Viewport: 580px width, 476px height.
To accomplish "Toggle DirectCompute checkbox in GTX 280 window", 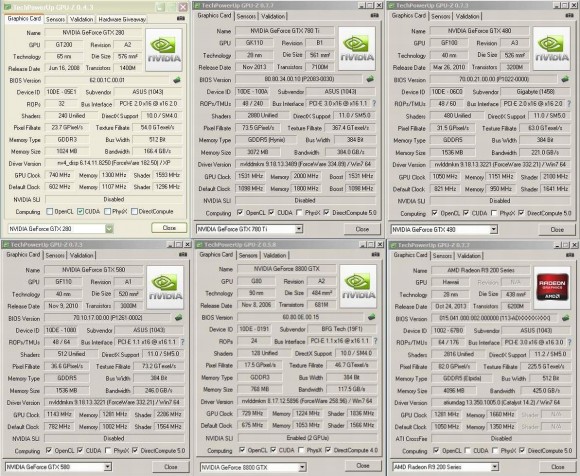I will 134,212.
